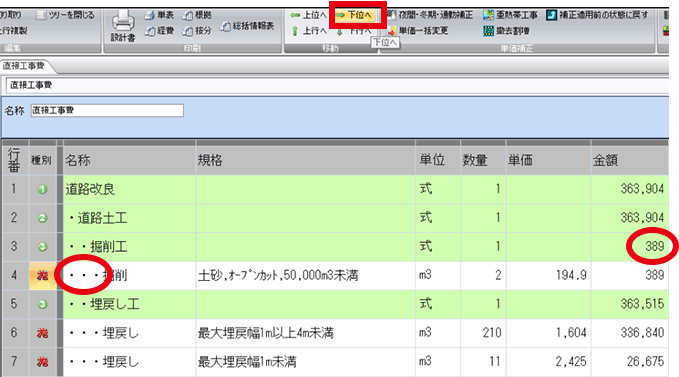Click the ツリーを閉じる (close tree) button
This screenshot has width=679, height=377.
click(65, 15)
